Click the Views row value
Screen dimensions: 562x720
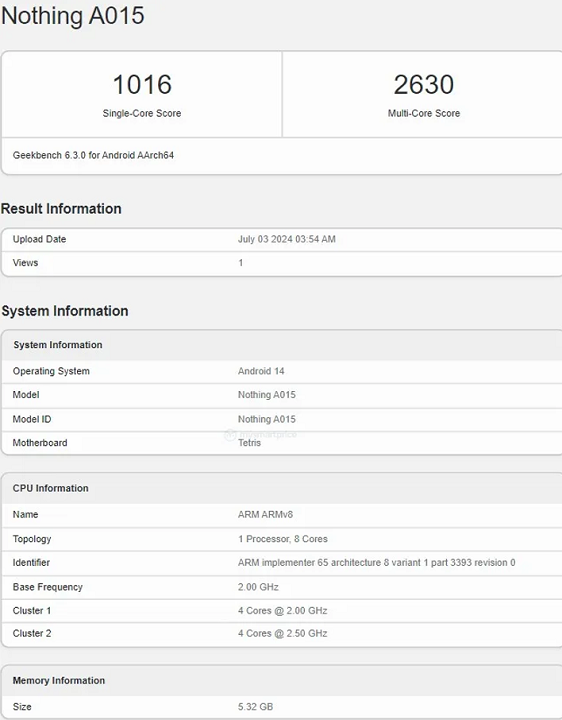pyautogui.click(x=241, y=263)
